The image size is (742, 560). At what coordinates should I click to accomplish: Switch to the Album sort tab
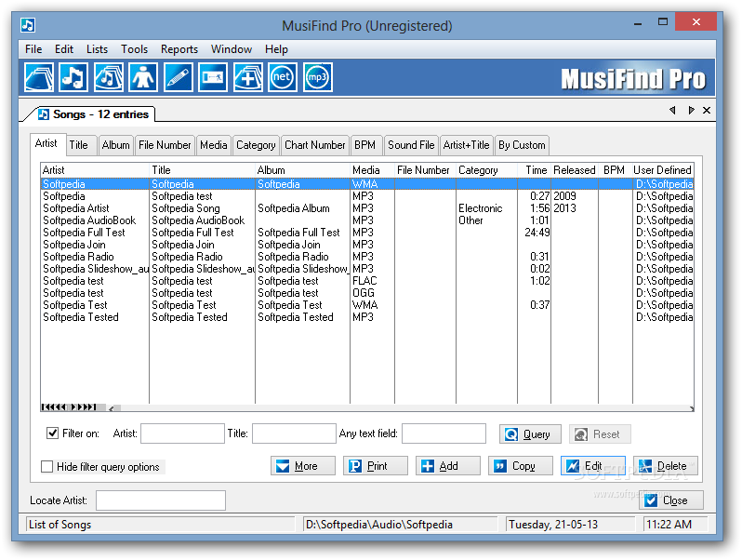tap(116, 145)
